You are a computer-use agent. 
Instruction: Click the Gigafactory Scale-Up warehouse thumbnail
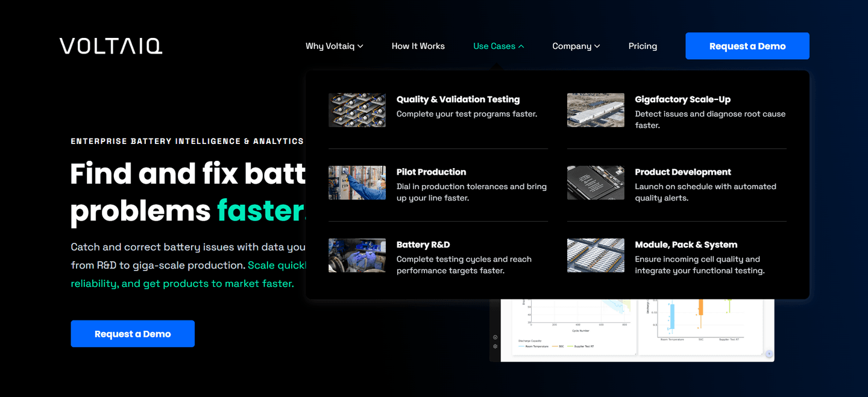click(x=596, y=110)
